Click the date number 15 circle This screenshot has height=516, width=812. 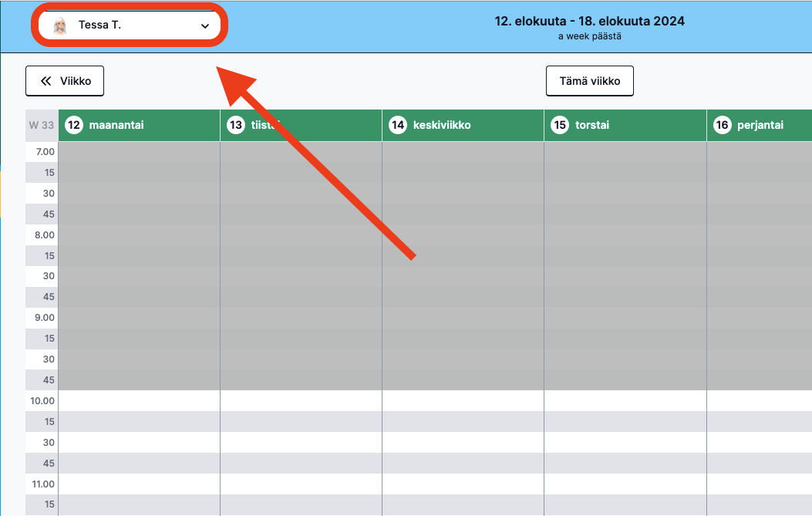pos(560,125)
